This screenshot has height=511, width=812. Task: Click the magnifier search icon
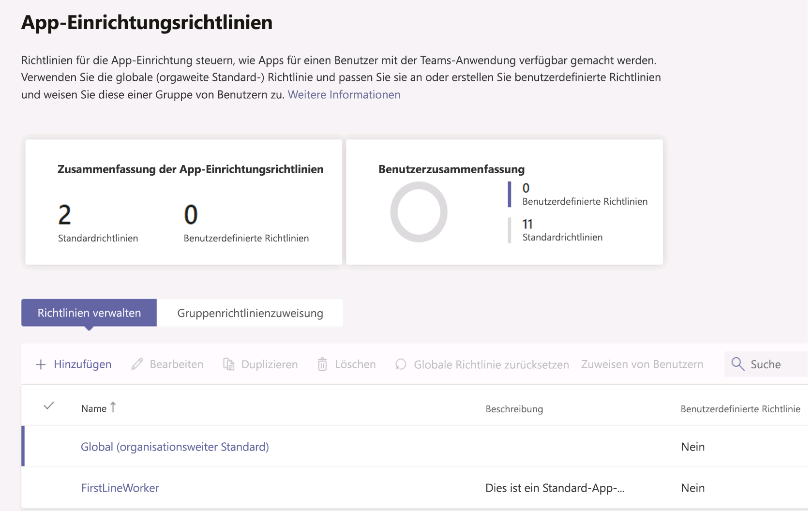[737, 364]
